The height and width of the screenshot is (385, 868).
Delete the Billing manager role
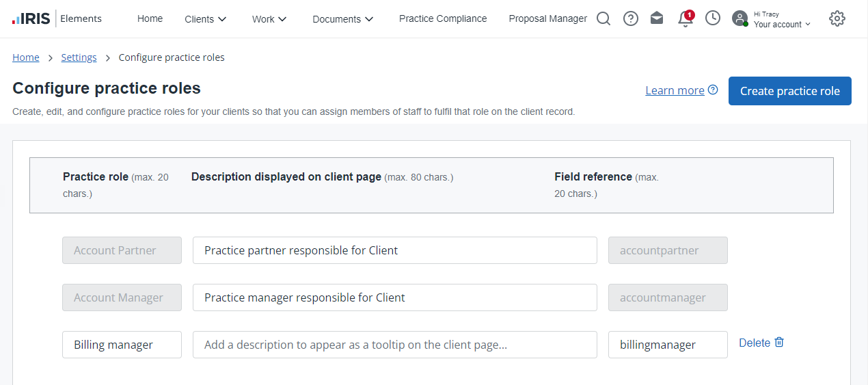coord(761,343)
